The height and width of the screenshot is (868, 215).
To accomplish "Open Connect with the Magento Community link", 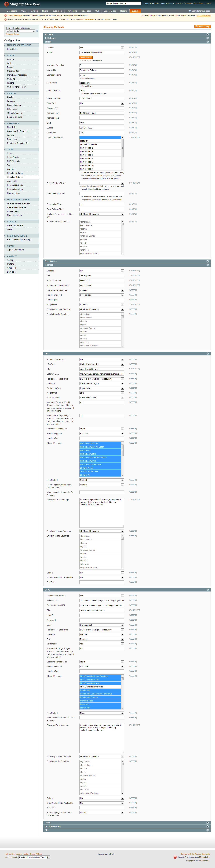I will point(195,854).
